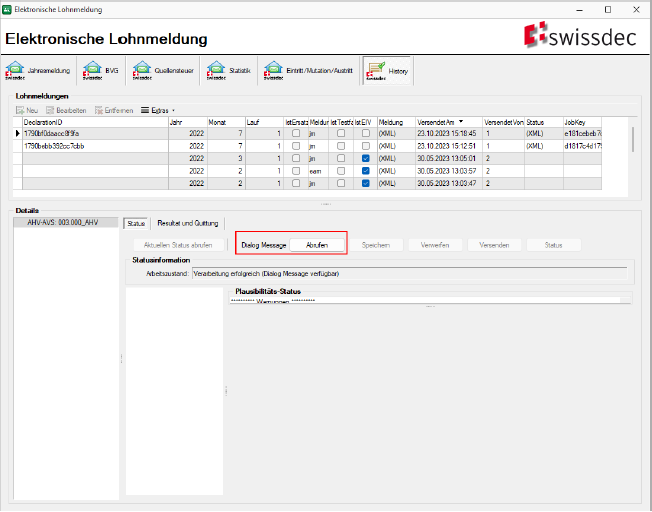Viewport: 652px width, 512px height.
Task: Toggle the IstErsatz checkbox in first row
Action: pos(295,133)
